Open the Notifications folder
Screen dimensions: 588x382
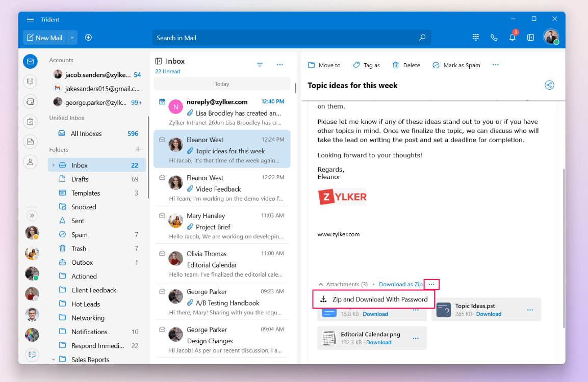coord(97,332)
